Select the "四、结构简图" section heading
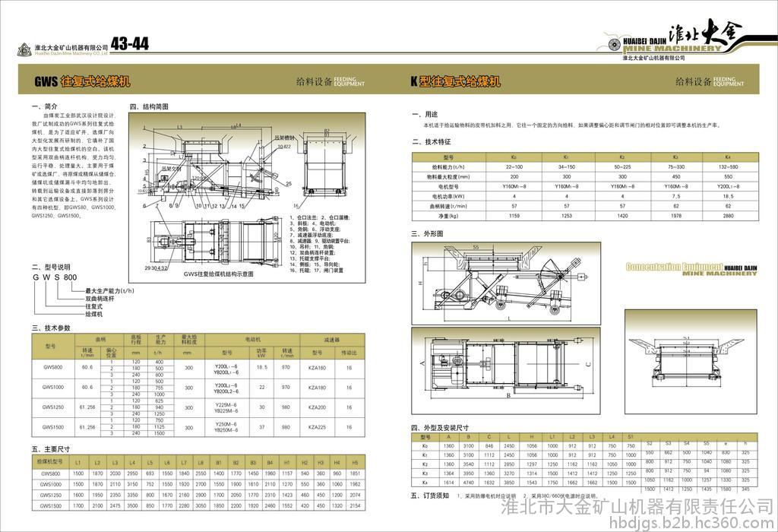This screenshot has width=778, height=532. [150, 106]
